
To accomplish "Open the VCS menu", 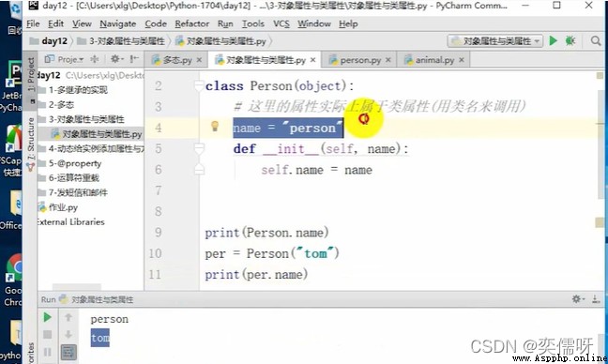I will click(x=281, y=24).
